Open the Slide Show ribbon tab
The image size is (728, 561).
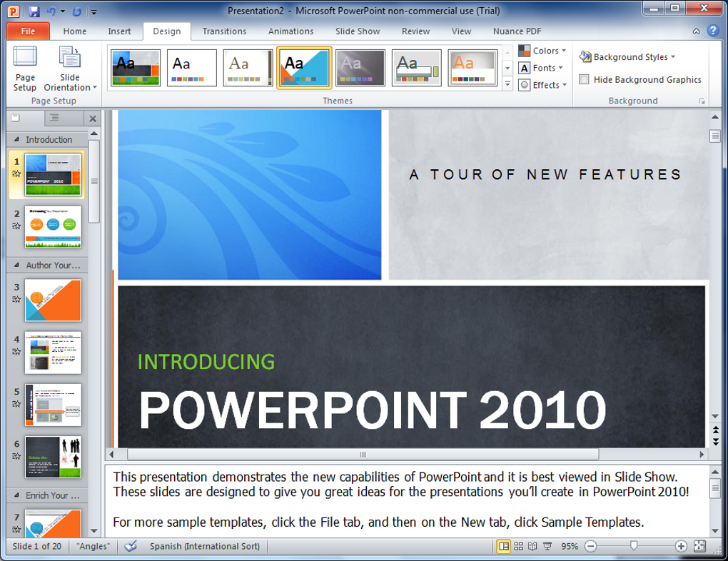tap(358, 31)
